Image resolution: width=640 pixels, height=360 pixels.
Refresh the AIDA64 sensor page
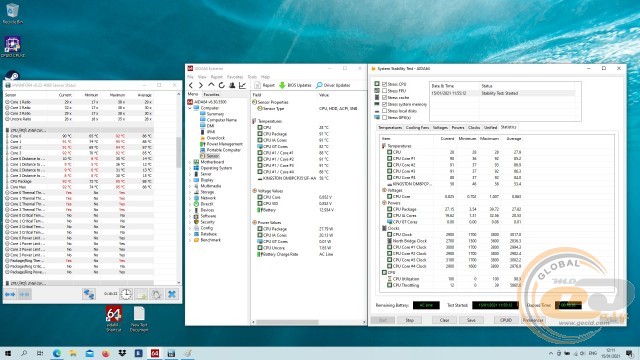point(221,85)
